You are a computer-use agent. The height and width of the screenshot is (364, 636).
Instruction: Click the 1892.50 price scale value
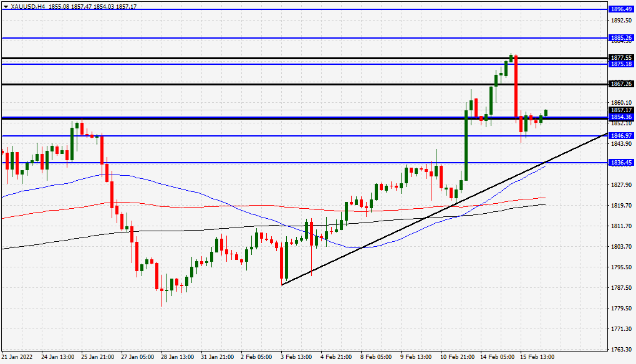622,21
